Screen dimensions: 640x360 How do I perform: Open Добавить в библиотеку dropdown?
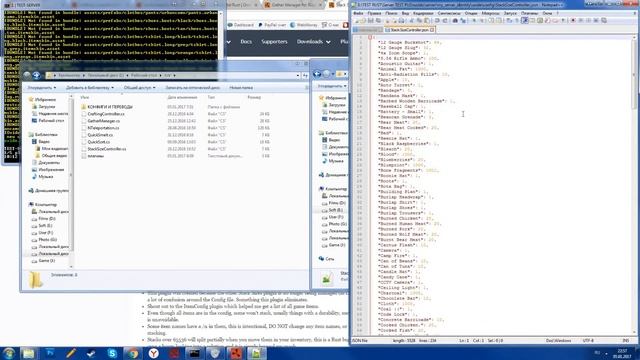pyautogui.click(x=90, y=88)
